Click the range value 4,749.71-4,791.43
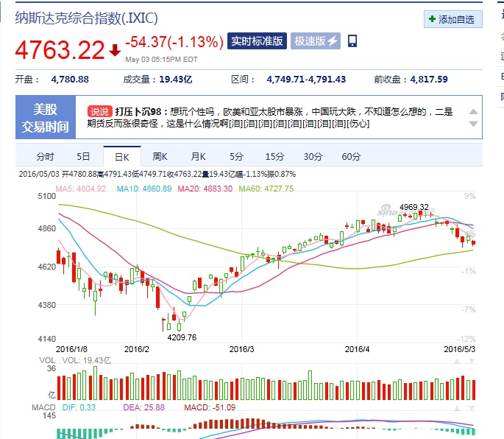 pos(306,79)
